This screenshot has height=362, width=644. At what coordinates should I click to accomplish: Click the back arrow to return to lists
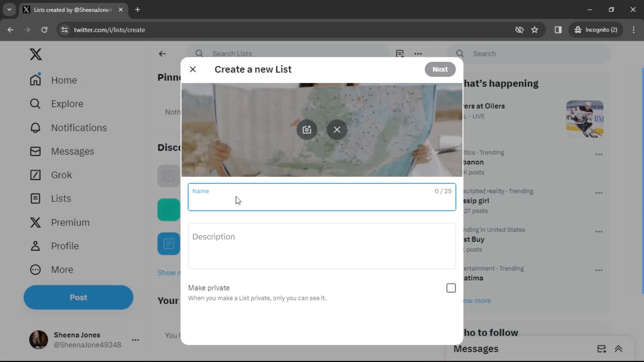click(x=162, y=54)
